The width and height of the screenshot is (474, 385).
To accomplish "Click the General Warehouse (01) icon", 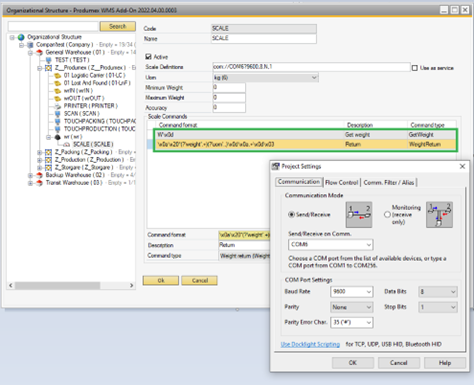I will pyautogui.click(x=39, y=52).
